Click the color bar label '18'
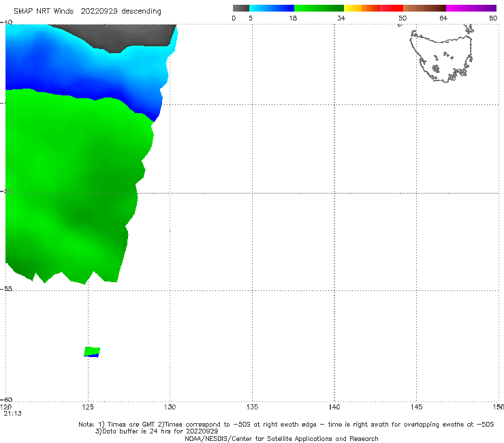 (293, 18)
